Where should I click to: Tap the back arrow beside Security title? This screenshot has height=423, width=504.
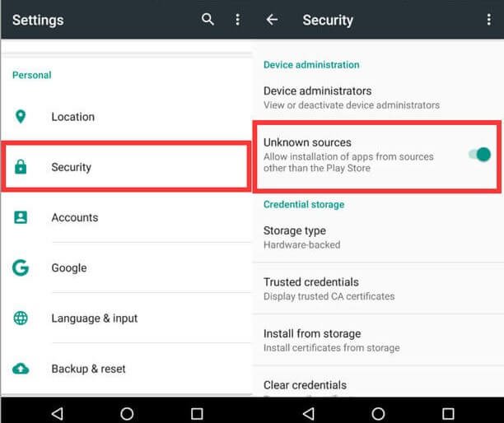(x=272, y=20)
